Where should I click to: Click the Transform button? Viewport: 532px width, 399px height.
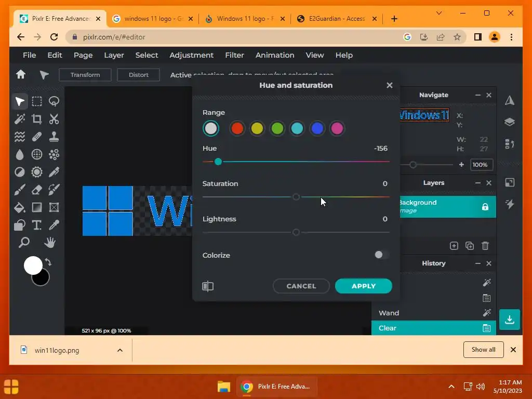click(x=85, y=75)
